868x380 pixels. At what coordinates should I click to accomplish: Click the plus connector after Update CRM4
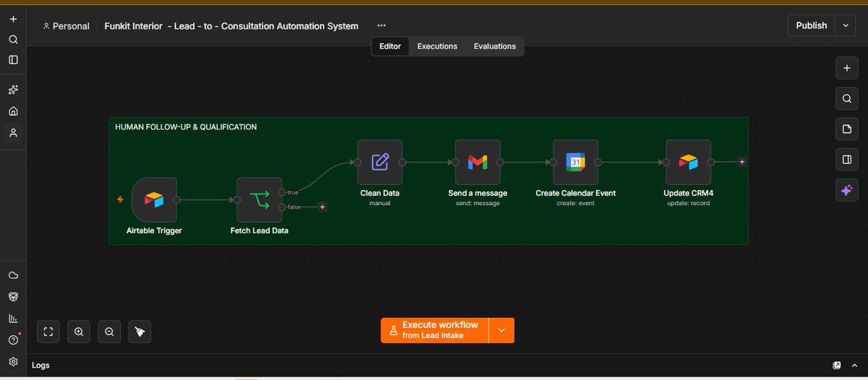(741, 162)
